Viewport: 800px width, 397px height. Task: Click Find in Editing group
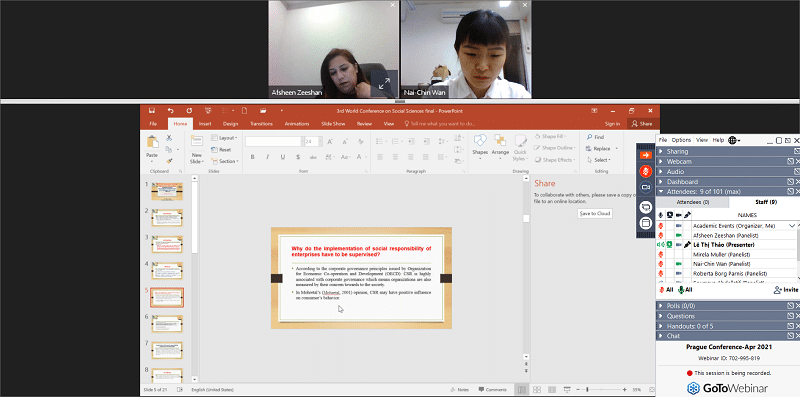tap(595, 137)
